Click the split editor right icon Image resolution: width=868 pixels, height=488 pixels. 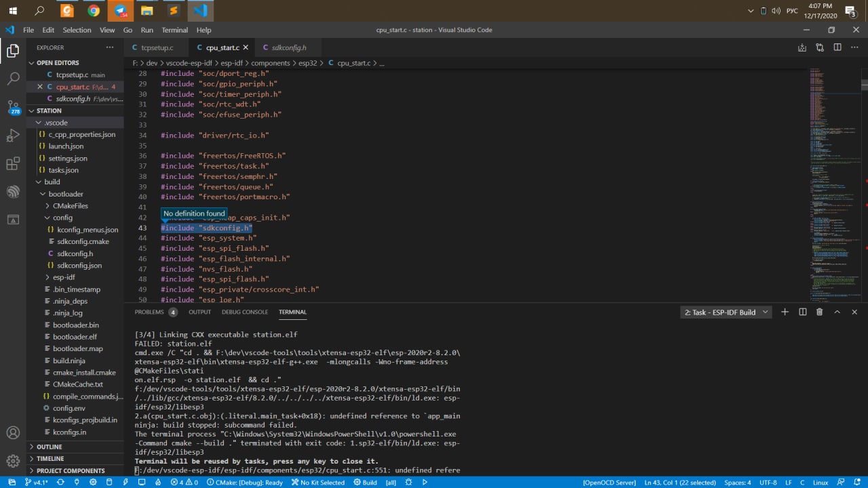pyautogui.click(x=837, y=47)
